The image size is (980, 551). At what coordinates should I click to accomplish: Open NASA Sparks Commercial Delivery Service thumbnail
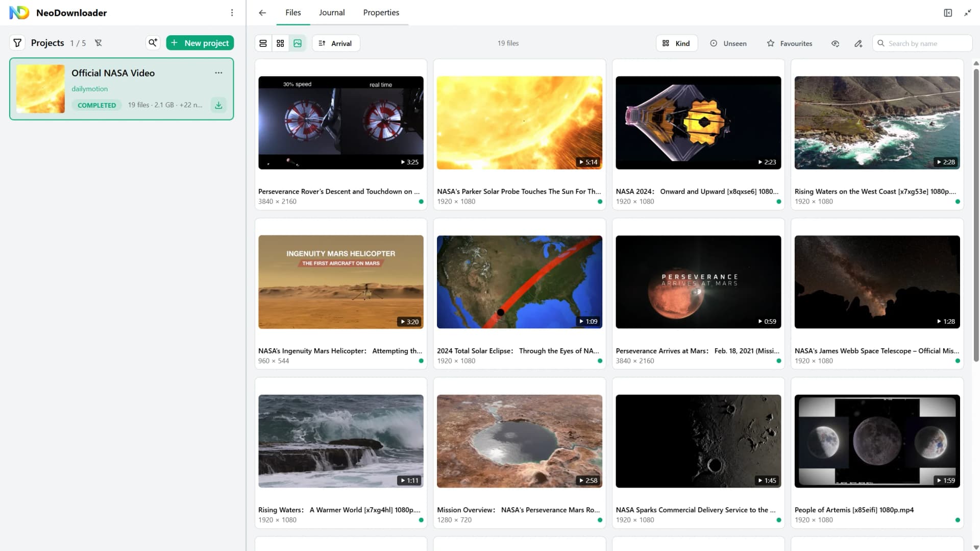point(698,441)
